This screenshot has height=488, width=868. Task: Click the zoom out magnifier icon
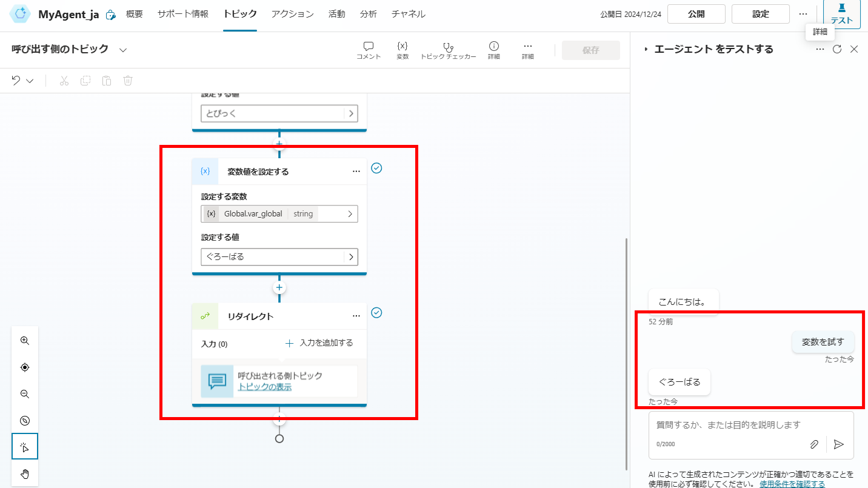[25, 394]
